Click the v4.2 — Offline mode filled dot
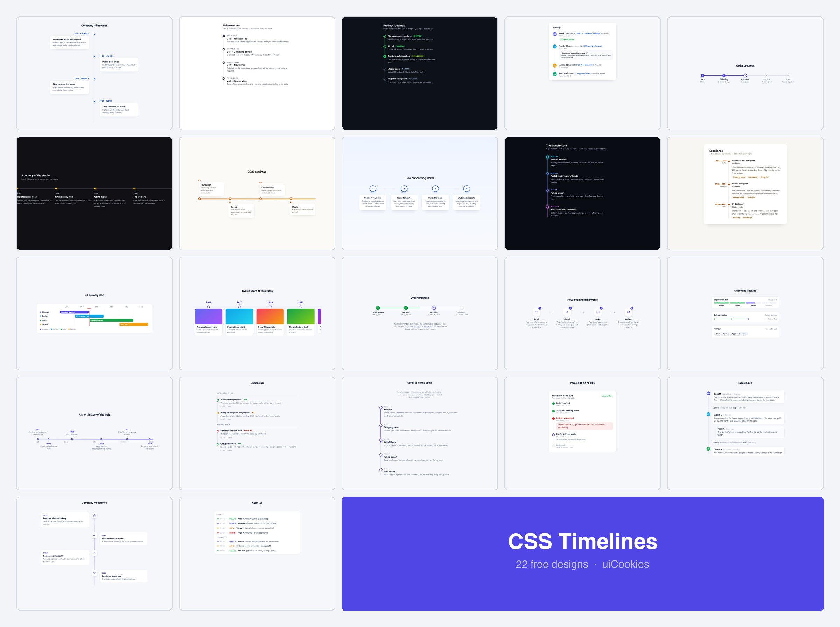This screenshot has width=840, height=627. pos(223,36)
